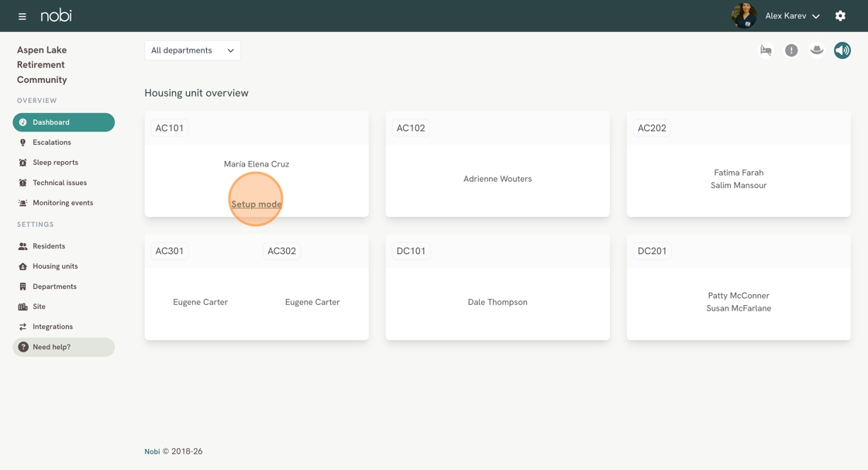This screenshot has height=470, width=868.
Task: Click the Setup mode link on AC101
Action: click(x=257, y=204)
